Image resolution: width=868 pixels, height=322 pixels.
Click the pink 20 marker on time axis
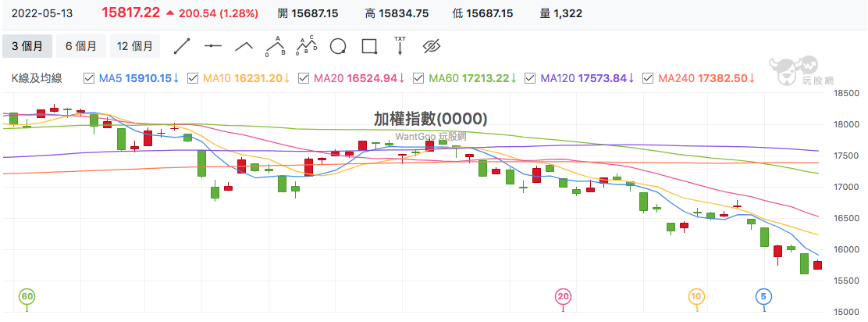click(x=564, y=296)
